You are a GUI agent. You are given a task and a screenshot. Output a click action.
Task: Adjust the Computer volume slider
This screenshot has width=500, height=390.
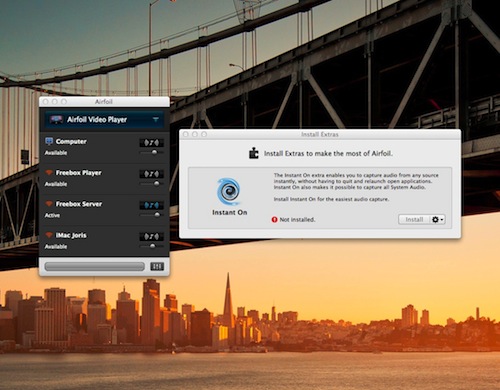[152, 152]
